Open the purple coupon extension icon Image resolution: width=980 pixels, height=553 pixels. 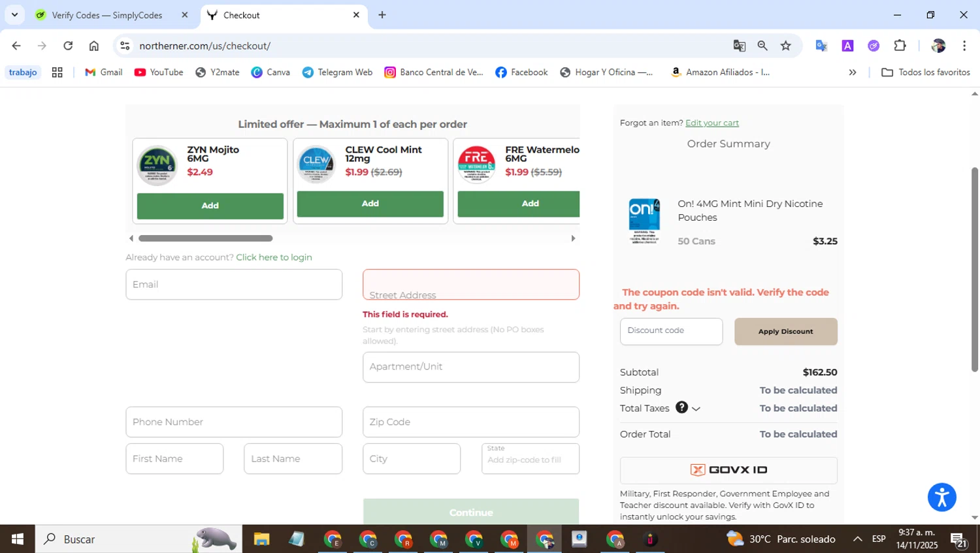[x=874, y=46]
